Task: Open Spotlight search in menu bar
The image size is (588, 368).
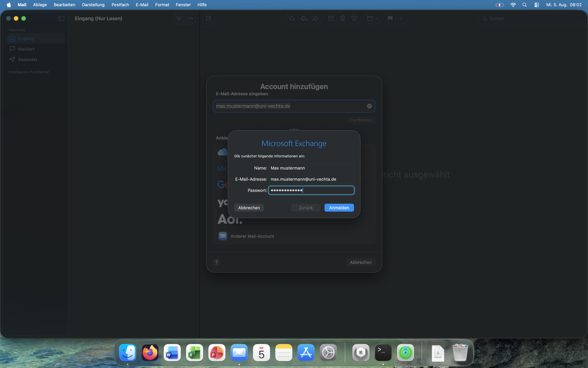Action: 524,5
